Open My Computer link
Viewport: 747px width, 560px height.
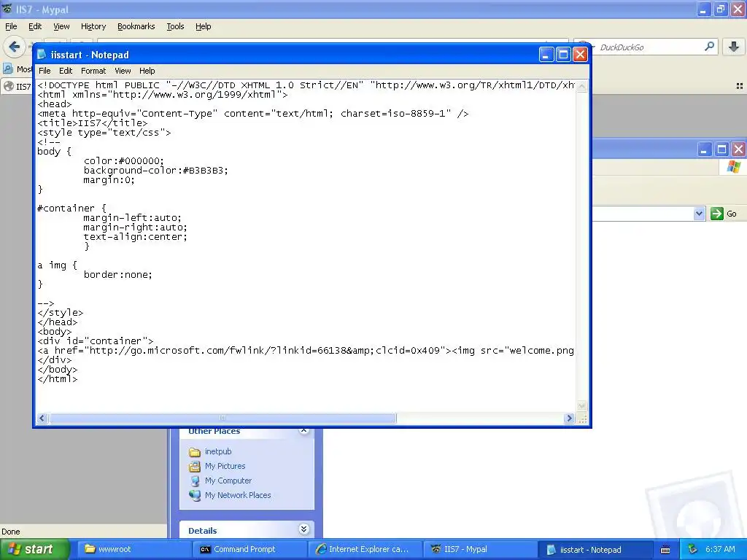pos(228,481)
